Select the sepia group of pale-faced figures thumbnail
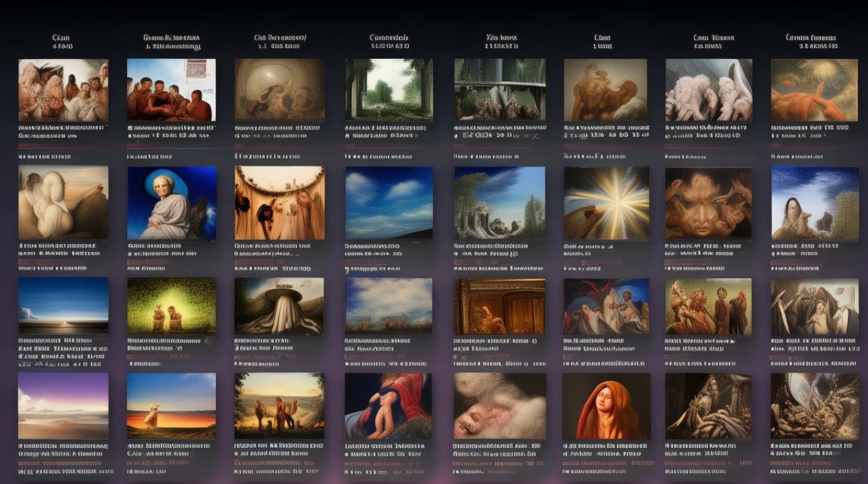The image size is (868, 484). click(63, 90)
